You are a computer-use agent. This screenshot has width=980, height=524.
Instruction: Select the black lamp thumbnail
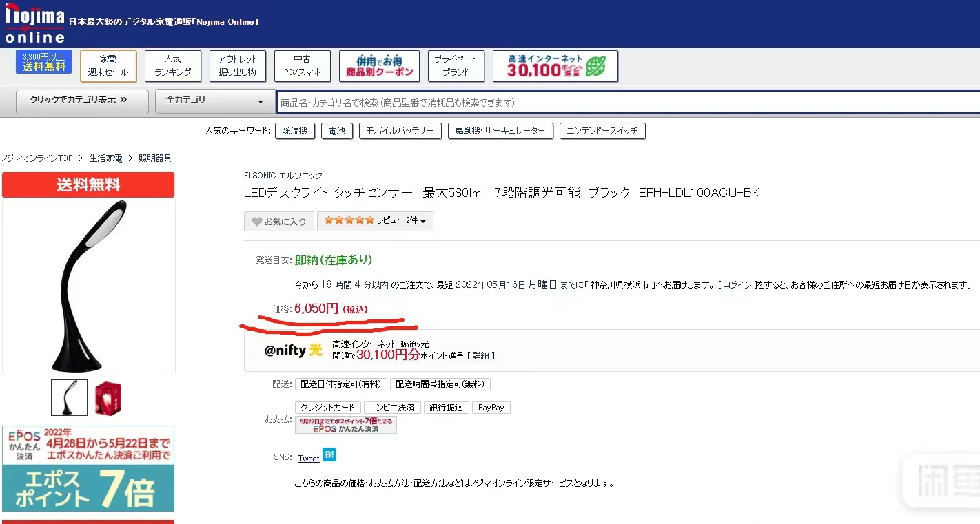click(x=70, y=397)
